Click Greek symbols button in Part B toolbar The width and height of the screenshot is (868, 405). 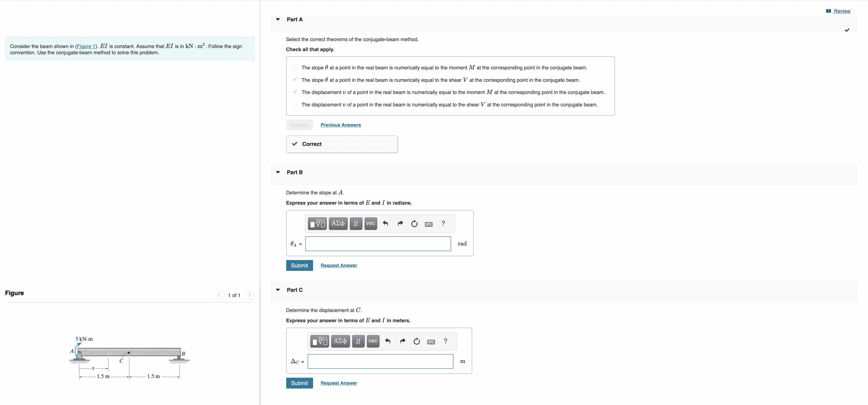[x=338, y=223]
